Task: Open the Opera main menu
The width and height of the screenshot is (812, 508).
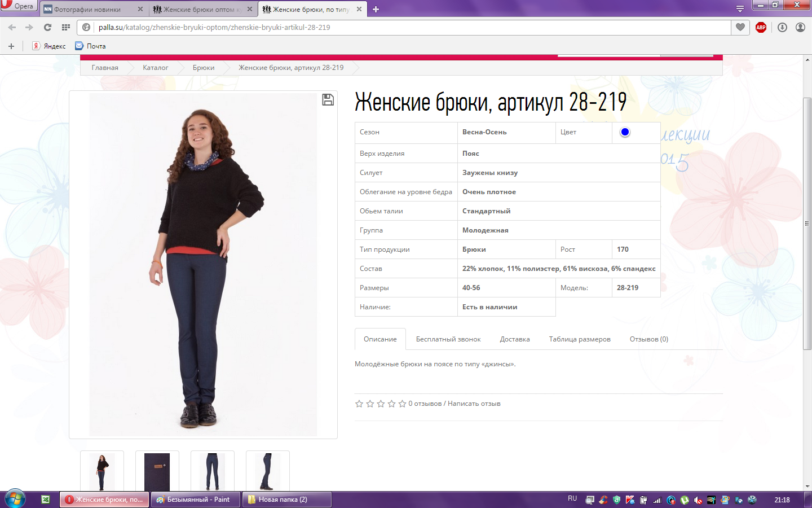Action: tap(19, 6)
